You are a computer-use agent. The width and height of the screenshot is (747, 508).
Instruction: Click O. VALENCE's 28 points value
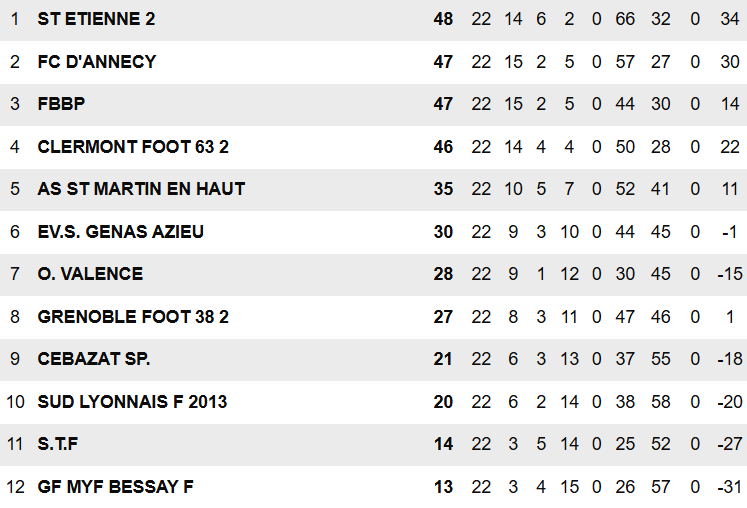pos(443,274)
